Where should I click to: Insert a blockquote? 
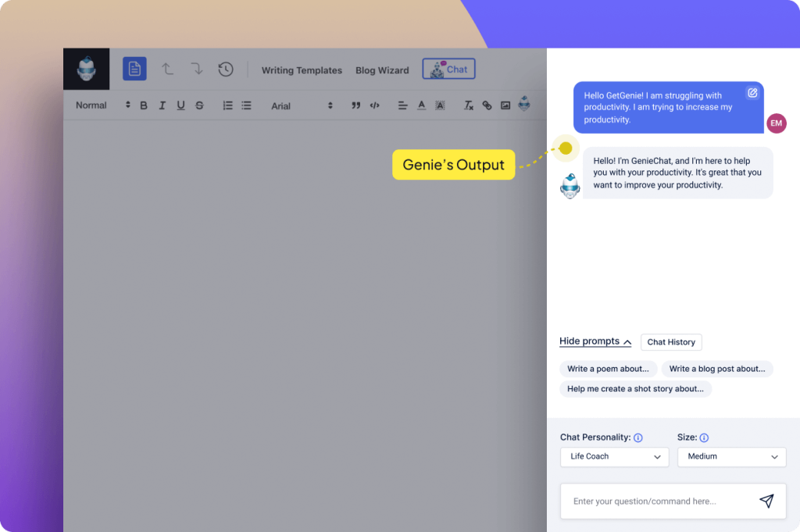tap(355, 105)
